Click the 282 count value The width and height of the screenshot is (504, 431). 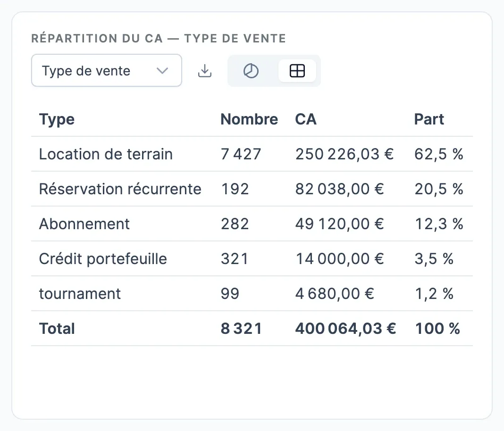pos(235,224)
